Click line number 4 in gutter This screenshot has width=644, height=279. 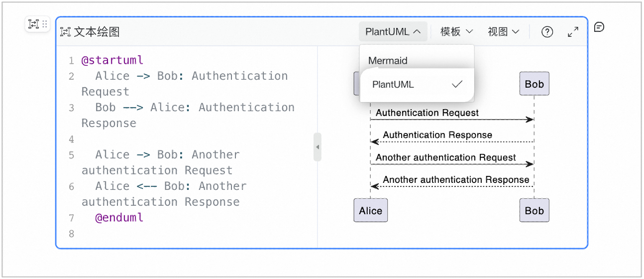tap(71, 139)
